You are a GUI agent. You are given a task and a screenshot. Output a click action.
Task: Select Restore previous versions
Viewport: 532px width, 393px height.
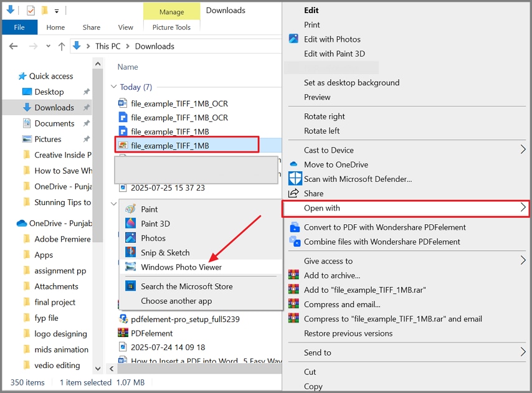348,333
